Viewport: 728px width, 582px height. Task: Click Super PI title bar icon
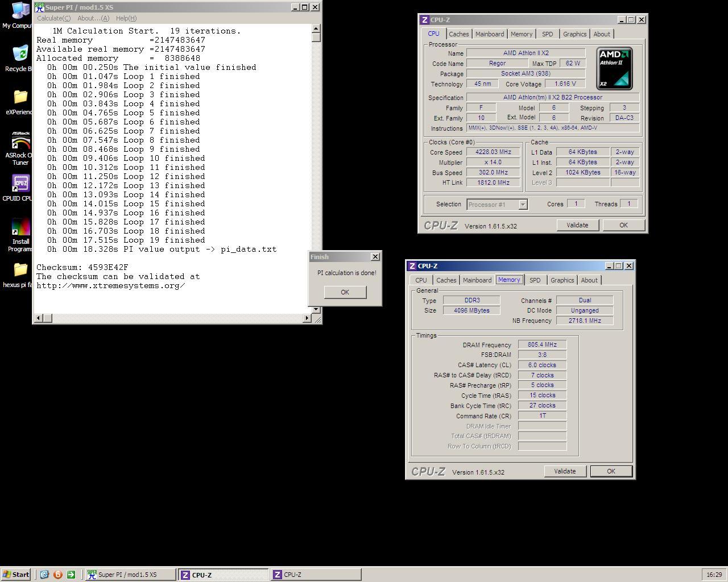[x=39, y=7]
